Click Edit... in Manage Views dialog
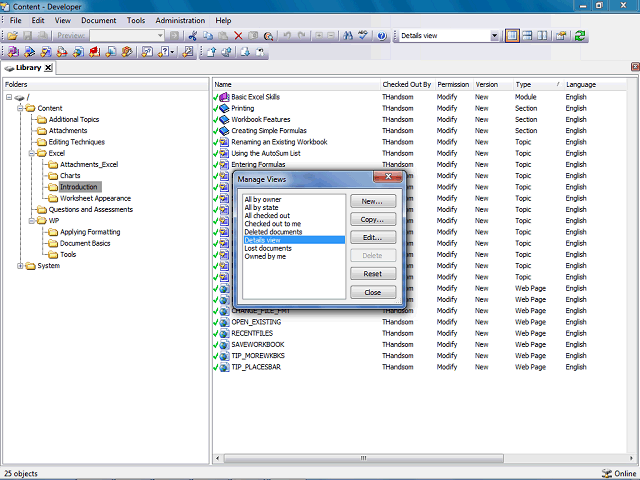Image resolution: width=640 pixels, height=480 pixels. click(373, 237)
